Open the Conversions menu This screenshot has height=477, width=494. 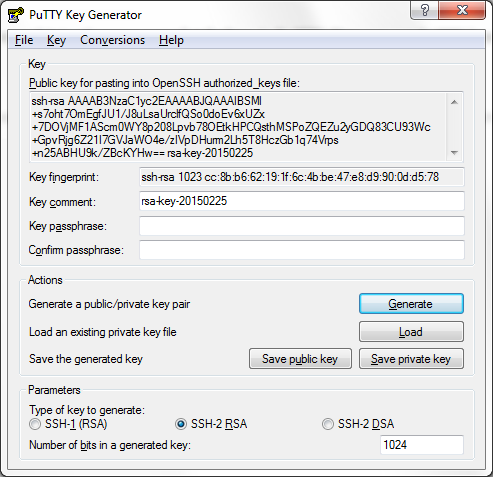point(113,40)
